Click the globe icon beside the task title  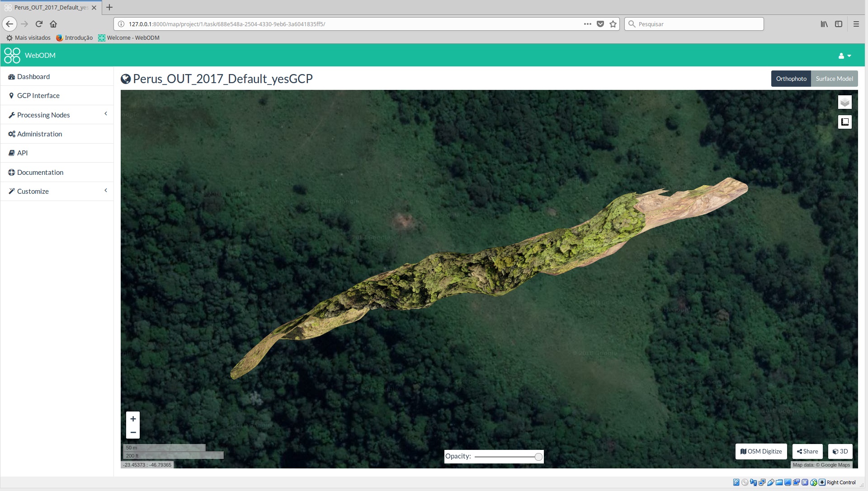coord(125,79)
